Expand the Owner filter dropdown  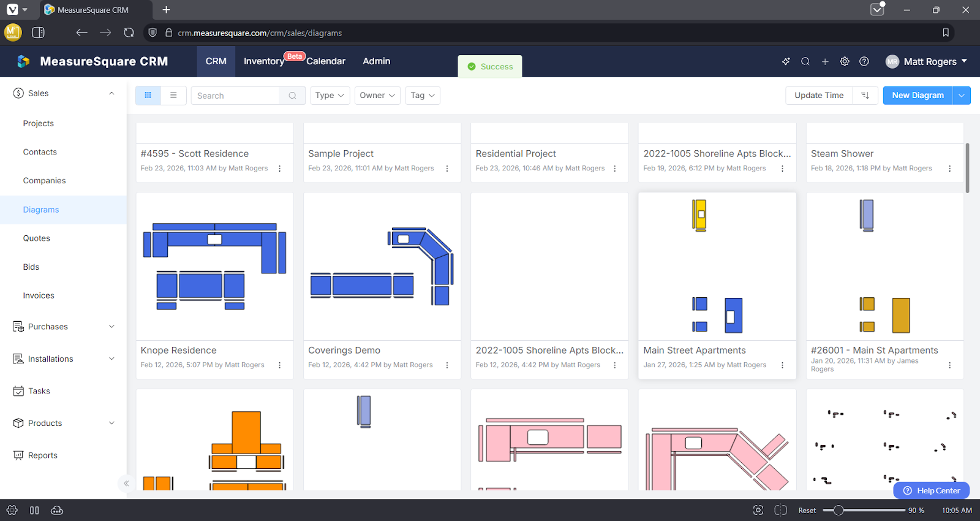click(x=377, y=96)
